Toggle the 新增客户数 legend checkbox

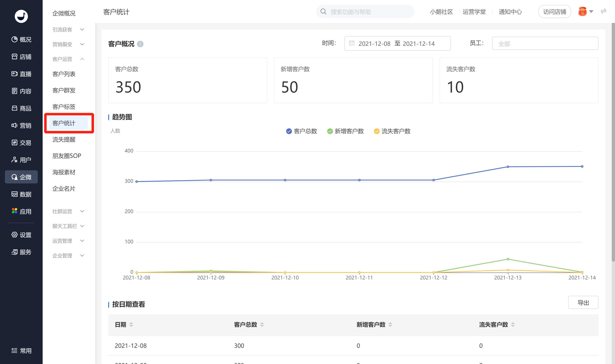(330, 131)
